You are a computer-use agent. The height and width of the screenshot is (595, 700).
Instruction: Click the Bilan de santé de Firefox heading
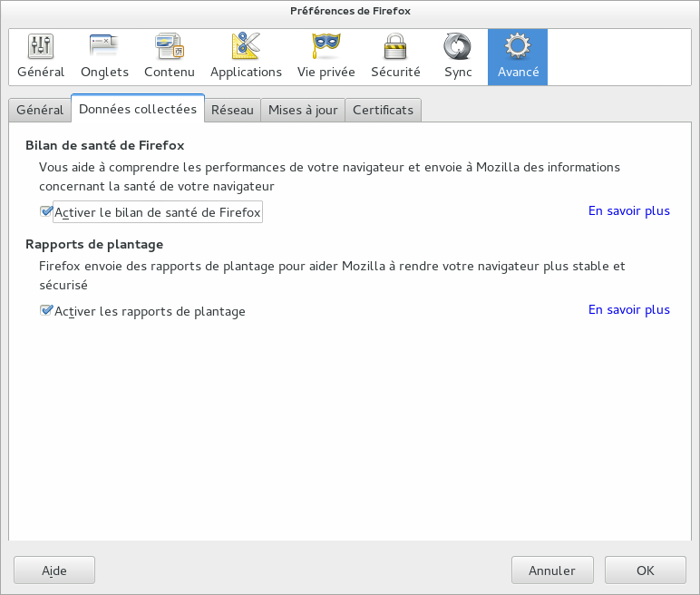[105, 146]
